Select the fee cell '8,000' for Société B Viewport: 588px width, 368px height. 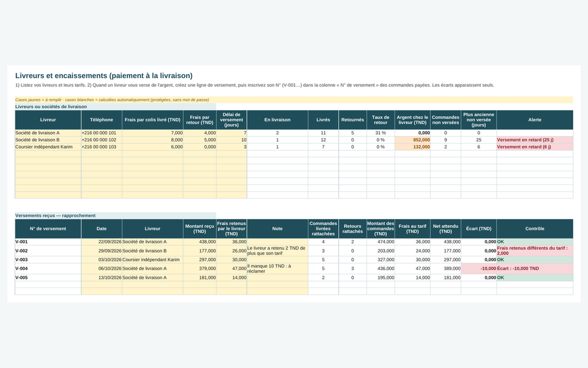tap(153, 140)
